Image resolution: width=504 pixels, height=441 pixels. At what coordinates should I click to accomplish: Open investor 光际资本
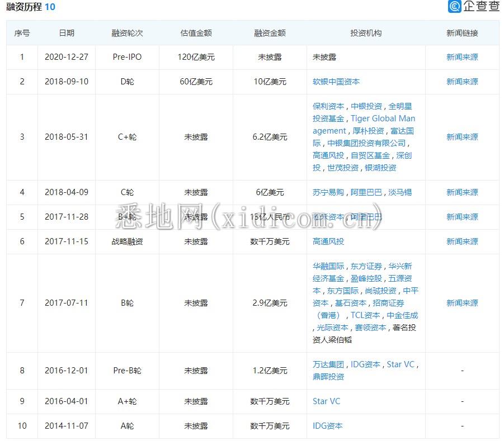(x=332, y=328)
